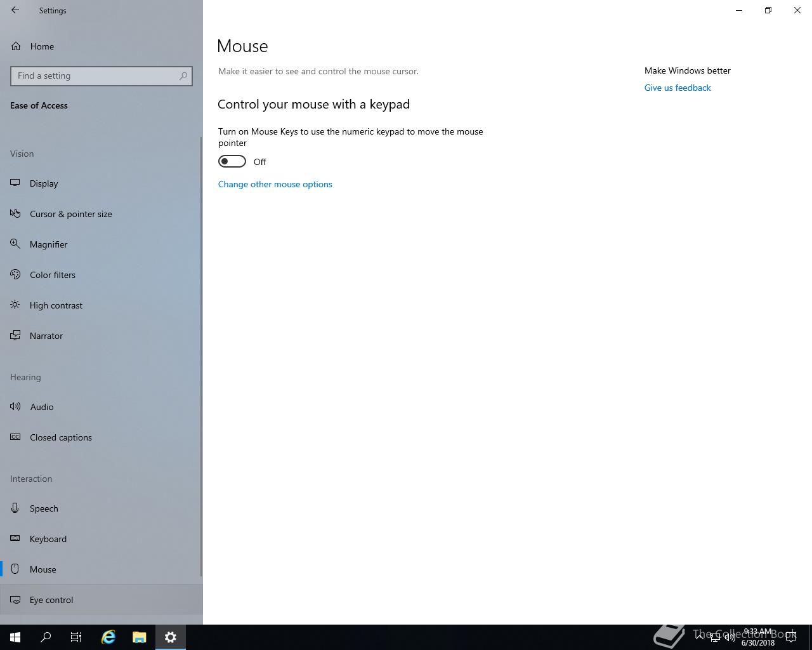Minimize the Settings window
Viewport: 812px width, 650px height.
click(739, 10)
